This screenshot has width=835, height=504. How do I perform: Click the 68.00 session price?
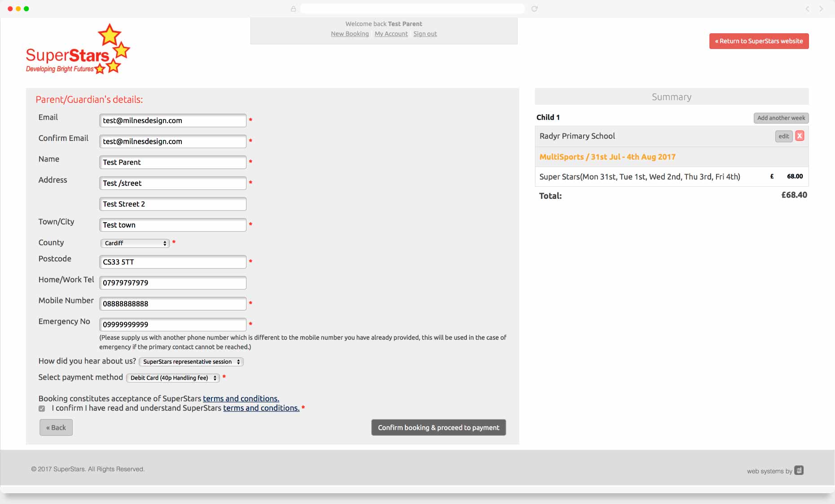pyautogui.click(x=795, y=176)
